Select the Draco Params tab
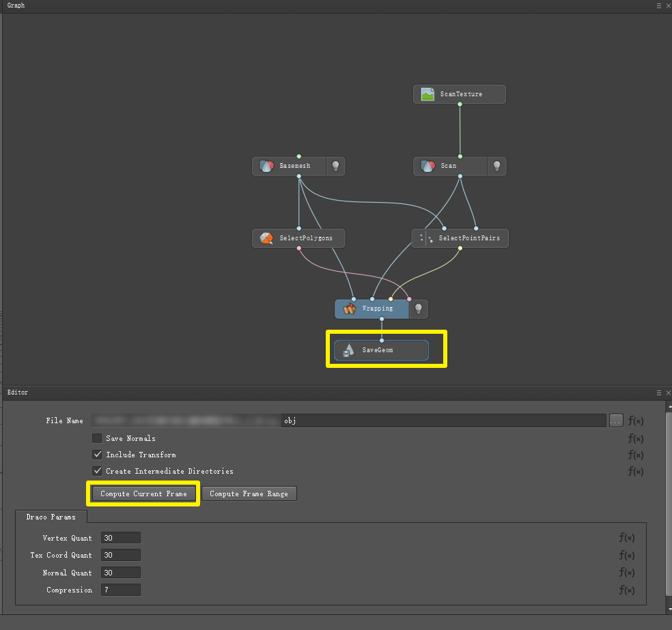This screenshot has height=630, width=672. coord(51,517)
